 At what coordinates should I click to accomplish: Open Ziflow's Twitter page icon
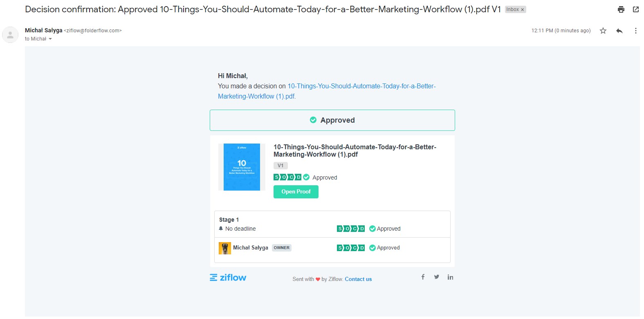437,277
